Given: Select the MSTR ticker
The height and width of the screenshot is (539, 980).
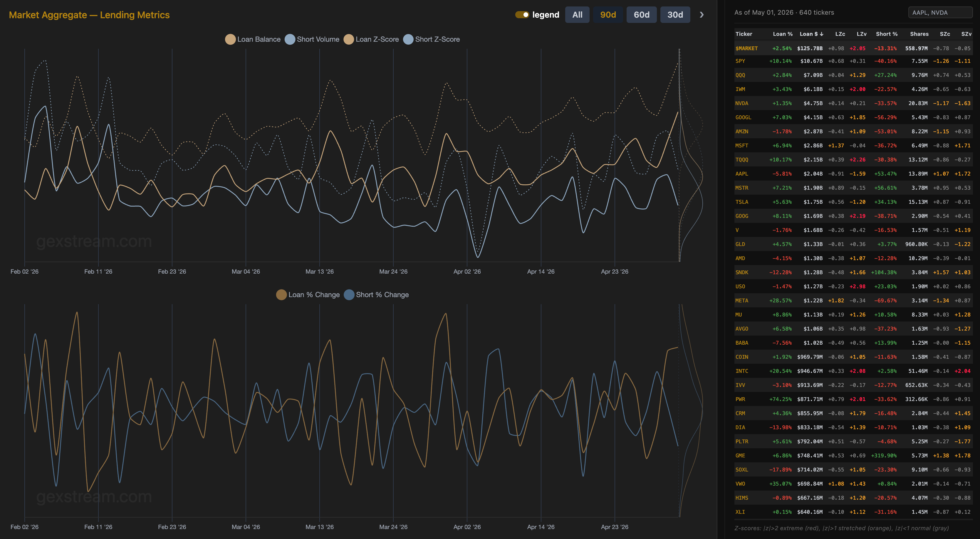Looking at the screenshot, I should pos(741,188).
